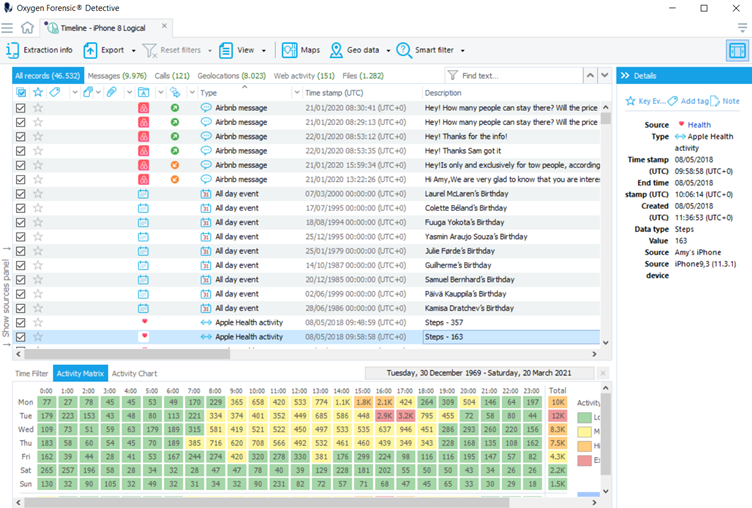This screenshot has height=508, width=752.
Task: Click the Tue 17:00 cell showing 3.2K
Action: 406,415
